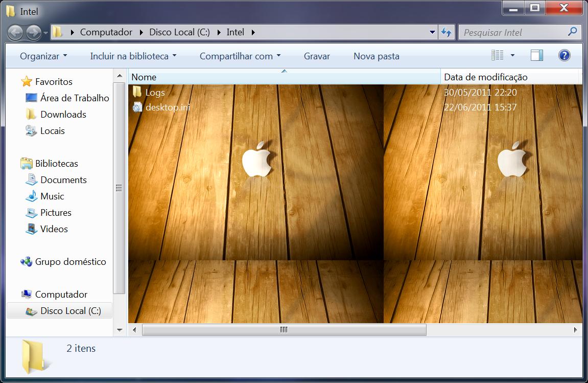Click the Grupo doméstico homegroup icon
Image resolution: width=588 pixels, height=383 pixels.
(26, 262)
